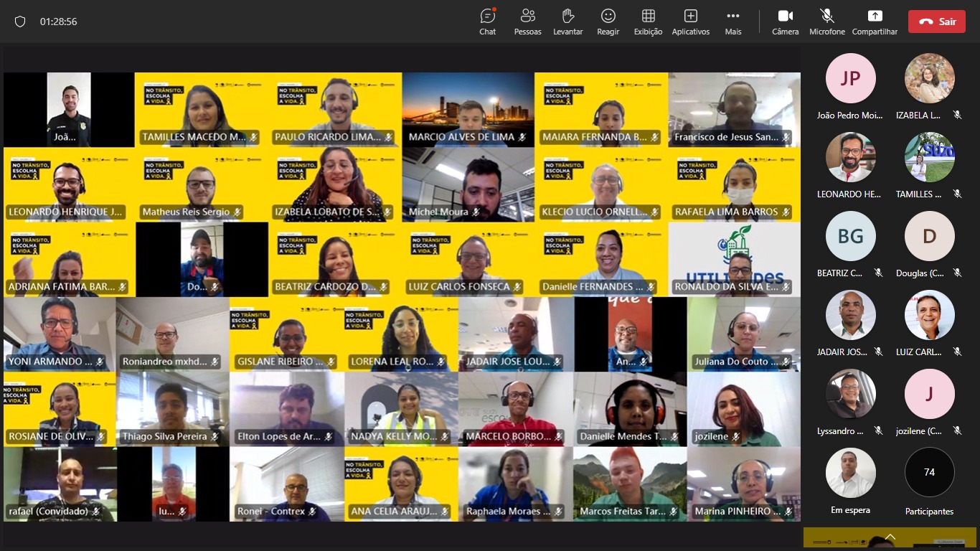Select IZABELA LOBATO video tile
This screenshot has width=980, height=551.
point(335,184)
